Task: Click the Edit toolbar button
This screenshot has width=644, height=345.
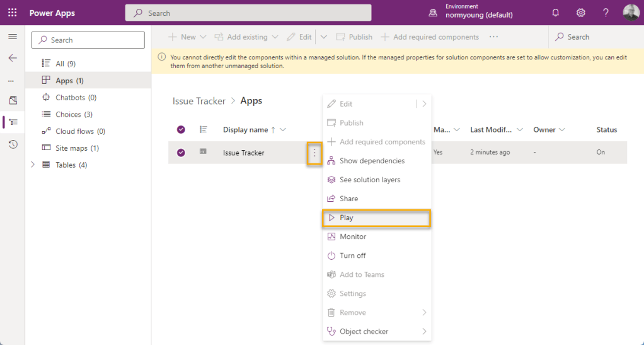Action: click(x=299, y=37)
